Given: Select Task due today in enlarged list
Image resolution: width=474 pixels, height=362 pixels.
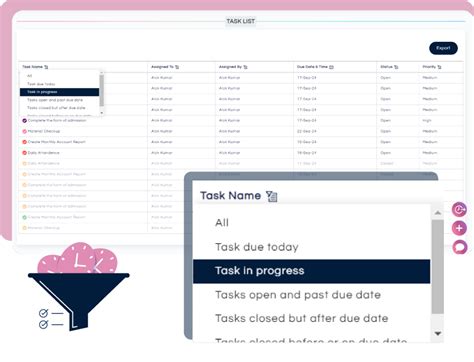Looking at the screenshot, I should tap(312, 247).
